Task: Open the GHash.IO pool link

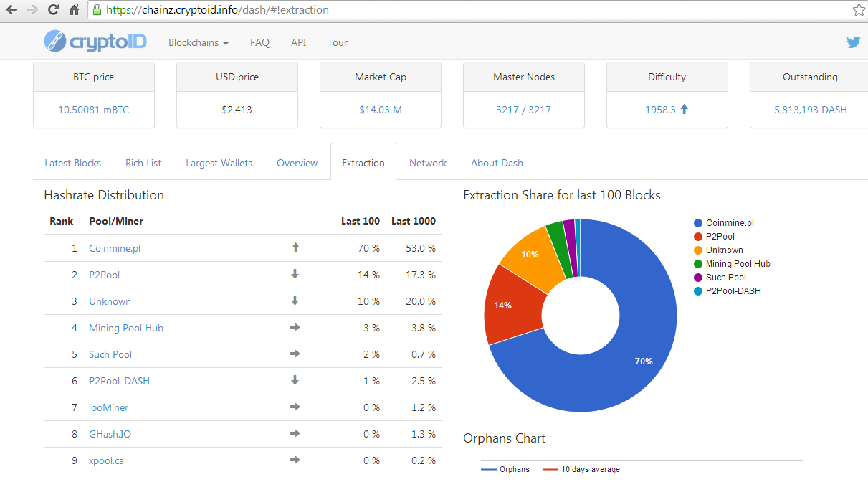Action: [110, 434]
